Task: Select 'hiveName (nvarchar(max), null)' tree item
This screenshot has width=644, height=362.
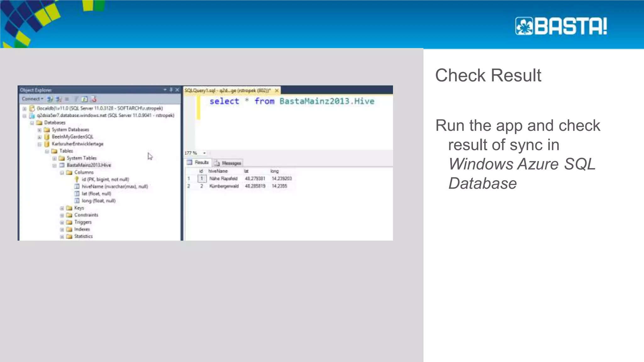Action: pos(115,187)
